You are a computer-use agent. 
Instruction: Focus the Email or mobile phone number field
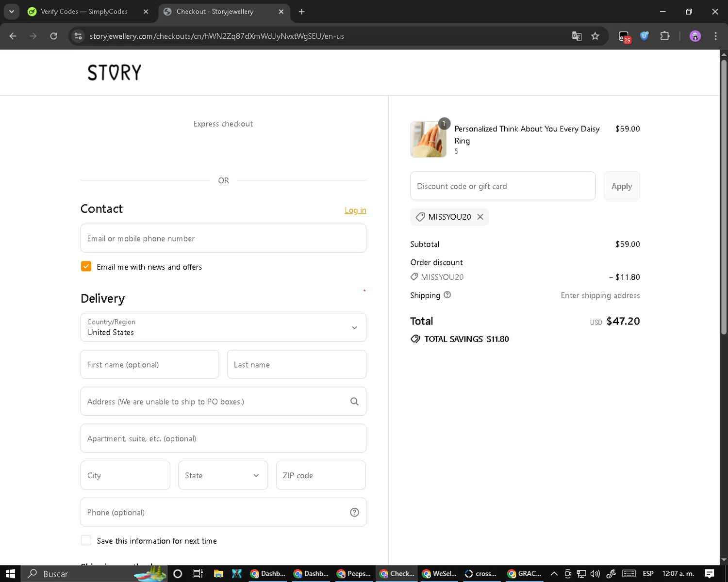223,238
